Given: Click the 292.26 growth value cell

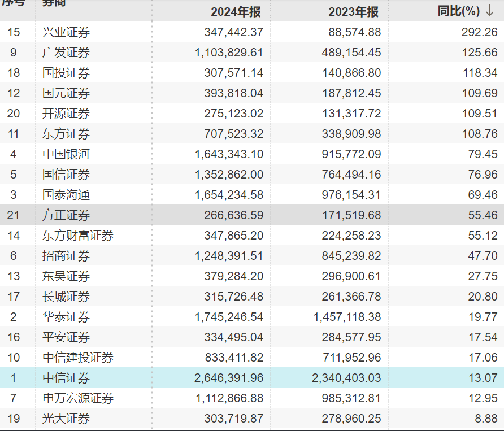Looking at the screenshot, I should 479,32.
